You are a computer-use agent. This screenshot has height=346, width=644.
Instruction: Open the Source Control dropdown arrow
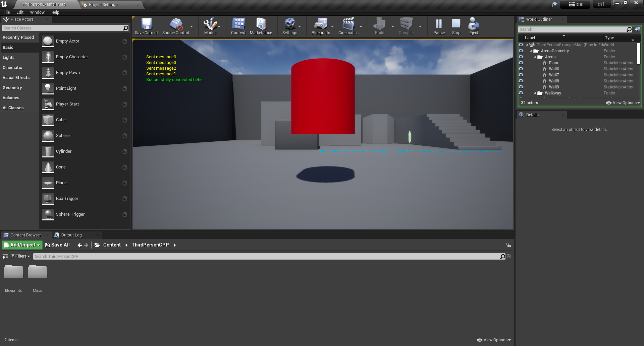192,26
